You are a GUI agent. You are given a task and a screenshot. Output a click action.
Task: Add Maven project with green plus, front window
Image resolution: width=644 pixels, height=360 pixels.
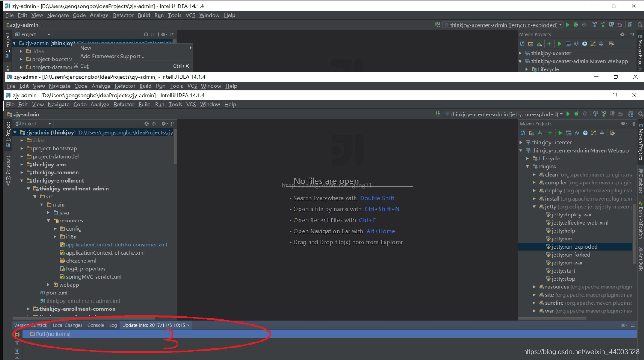click(550, 133)
